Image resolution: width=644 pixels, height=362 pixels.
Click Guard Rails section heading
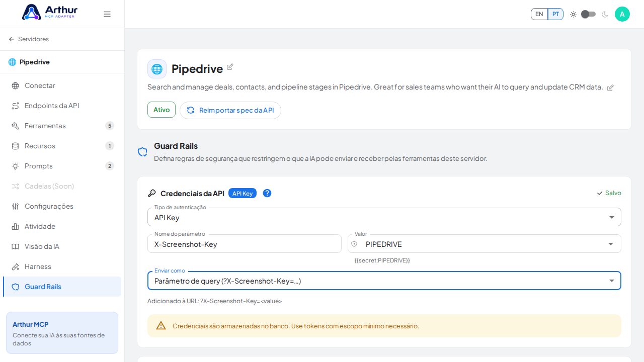pyautogui.click(x=176, y=146)
